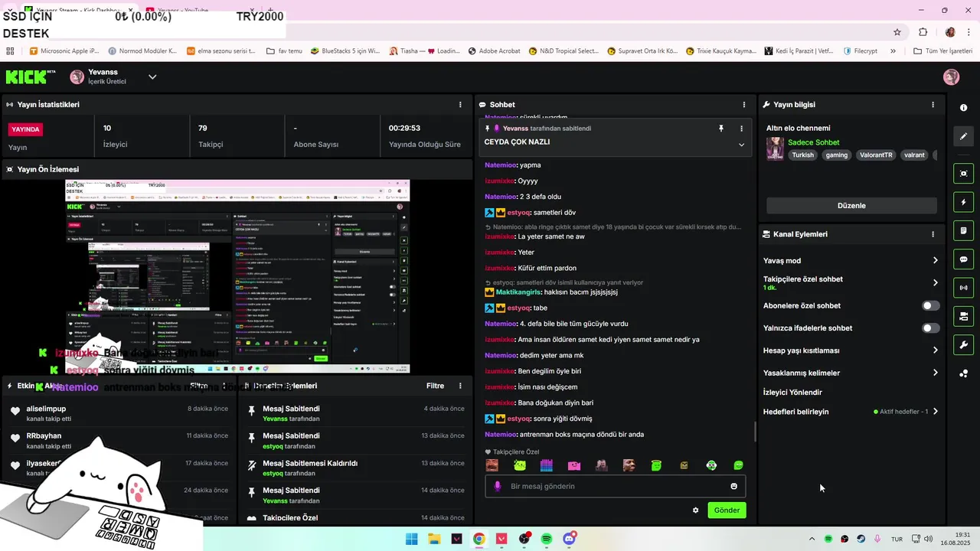Toggle the document note sidebar icon
Screen dimensions: 980x551
pos(964,230)
